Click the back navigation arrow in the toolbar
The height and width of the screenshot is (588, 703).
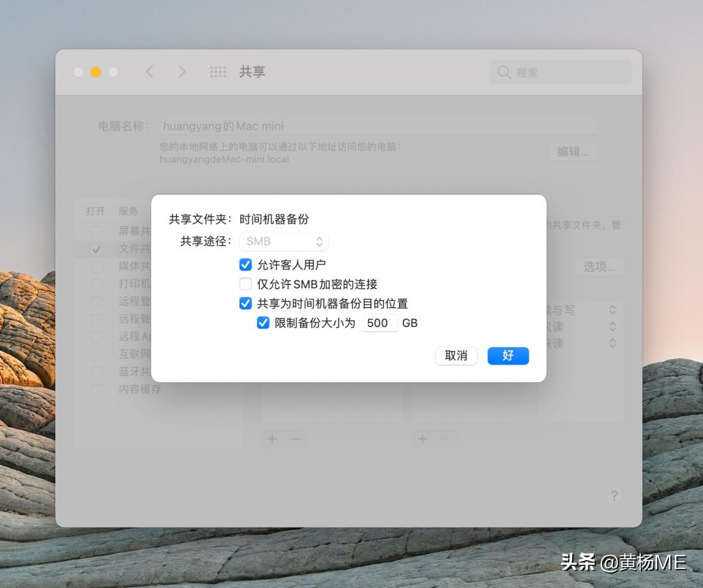(150, 72)
